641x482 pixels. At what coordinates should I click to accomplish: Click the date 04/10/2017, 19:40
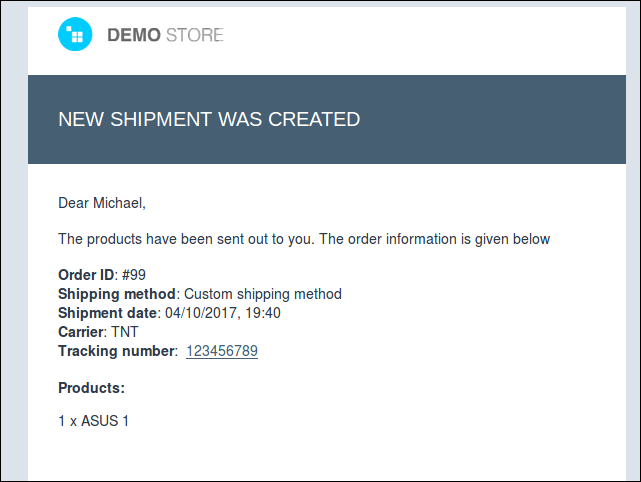[223, 313]
